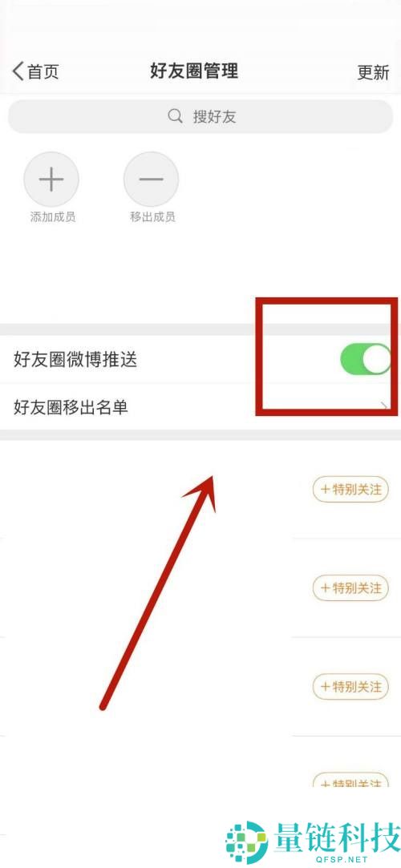Tap the 量链科技 watermark logo icon
Viewport: 401px width, 868px height.
(x=246, y=842)
